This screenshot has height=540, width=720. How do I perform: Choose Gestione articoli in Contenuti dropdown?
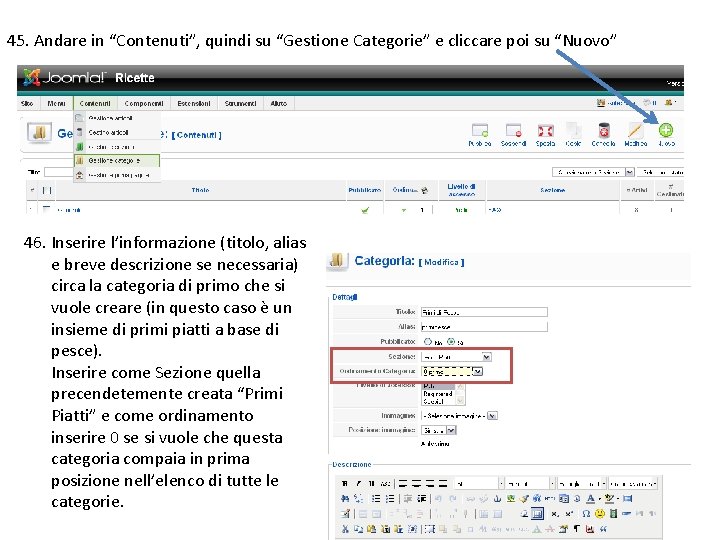pos(117,118)
